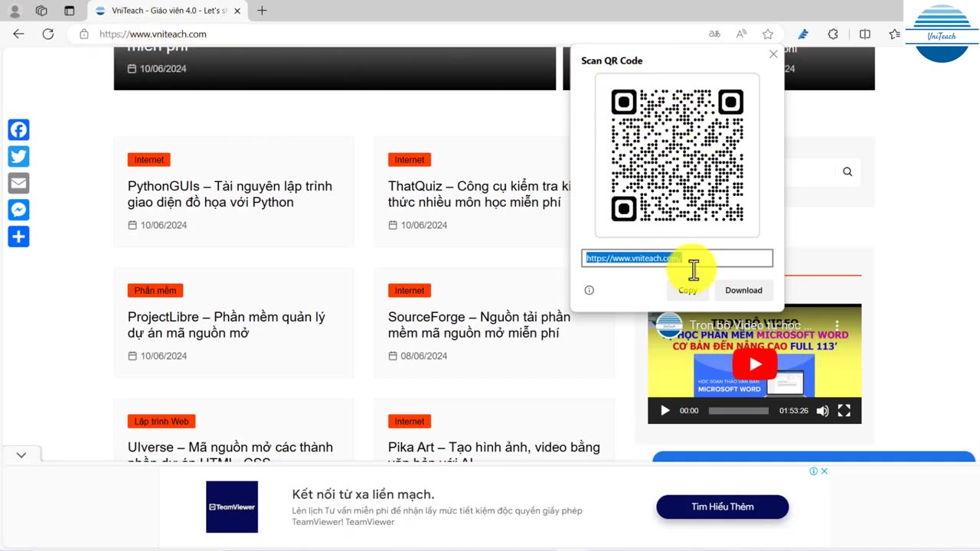The image size is (980, 551).
Task: Click the ad headline Kết nối từ xa liền mạch
Action: [363, 494]
